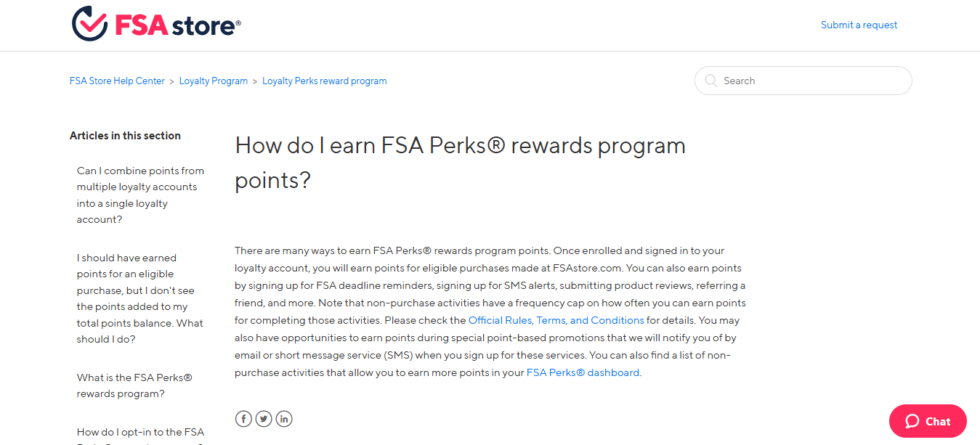980x445 pixels.
Task: Open article about combining points from multiple accounts
Action: (141, 195)
